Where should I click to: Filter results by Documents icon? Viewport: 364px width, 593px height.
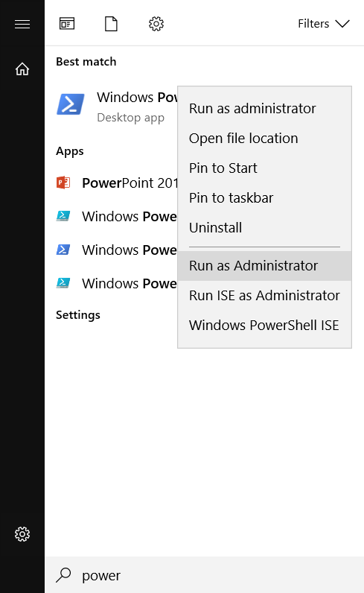pyautogui.click(x=111, y=24)
